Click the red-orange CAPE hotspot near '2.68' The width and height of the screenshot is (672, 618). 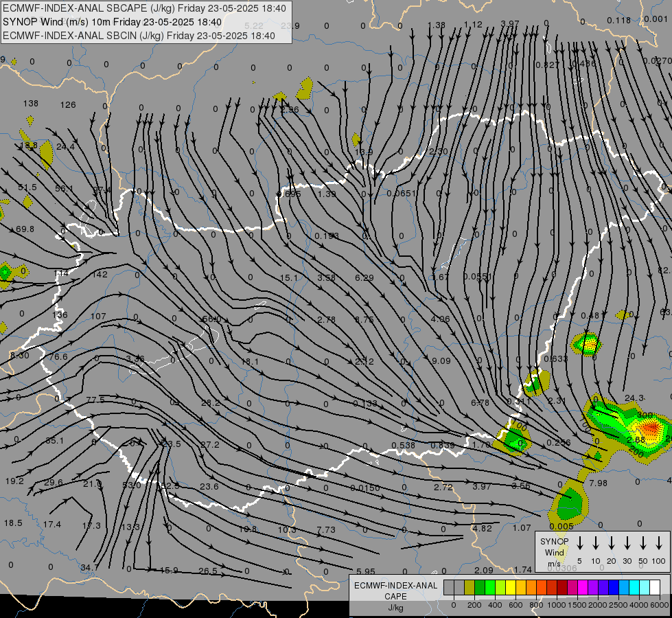pyautogui.click(x=651, y=427)
